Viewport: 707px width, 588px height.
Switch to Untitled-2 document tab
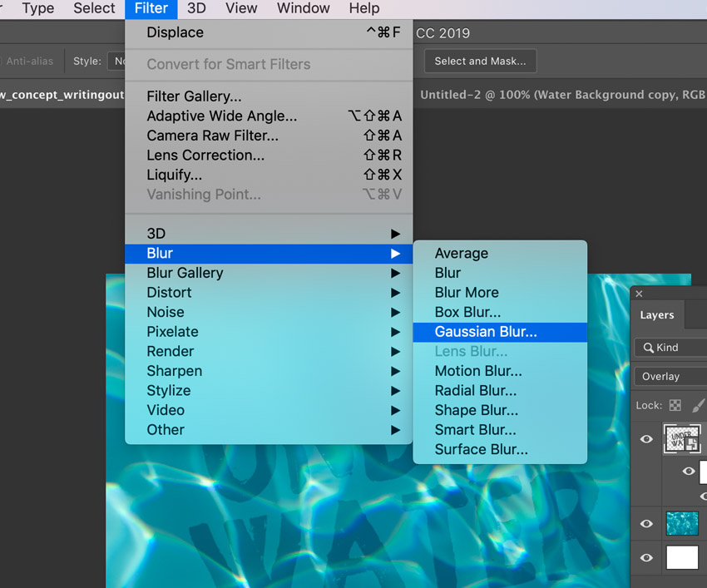point(561,95)
